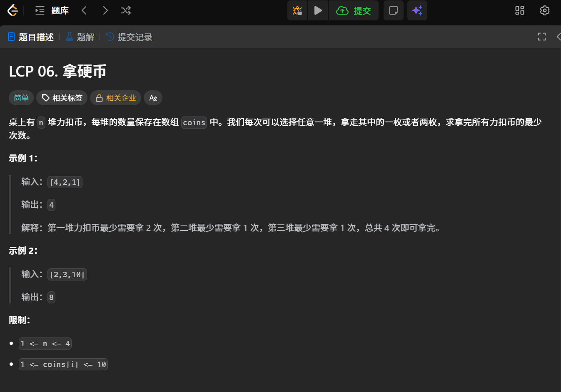This screenshot has width=561, height=392.
Task: Click the 题解 tab flask icon
Action: pyautogui.click(x=70, y=37)
